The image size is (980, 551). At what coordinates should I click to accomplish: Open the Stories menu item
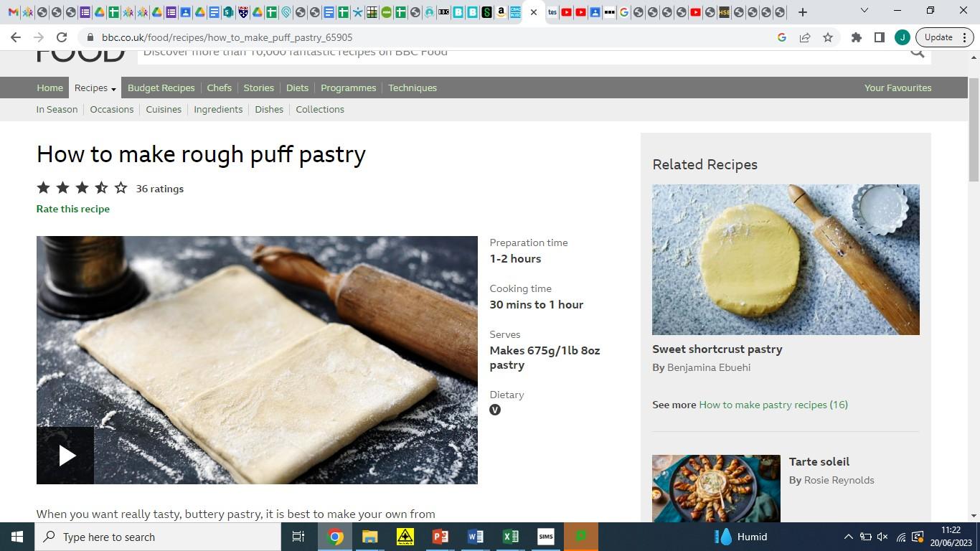(x=259, y=88)
